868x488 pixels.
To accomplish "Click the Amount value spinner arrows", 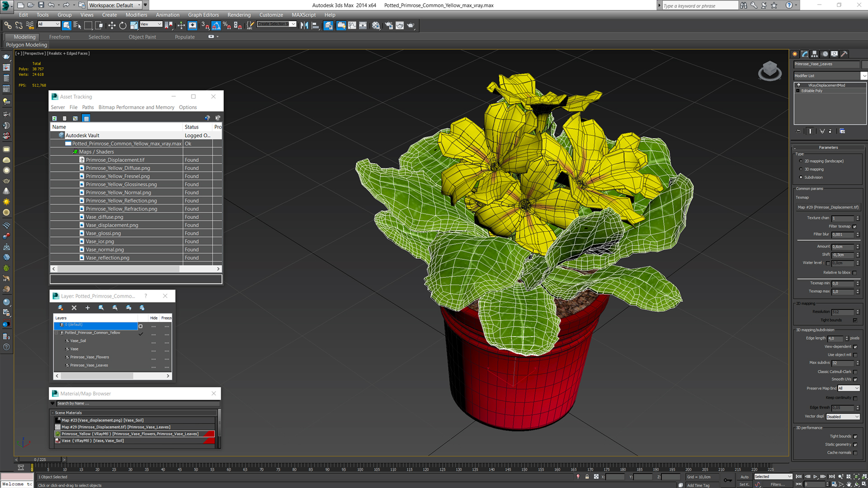I will click(857, 247).
